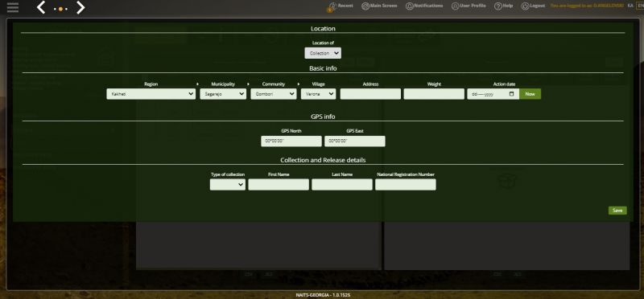Click the Notifications bell icon

pyautogui.click(x=410, y=6)
